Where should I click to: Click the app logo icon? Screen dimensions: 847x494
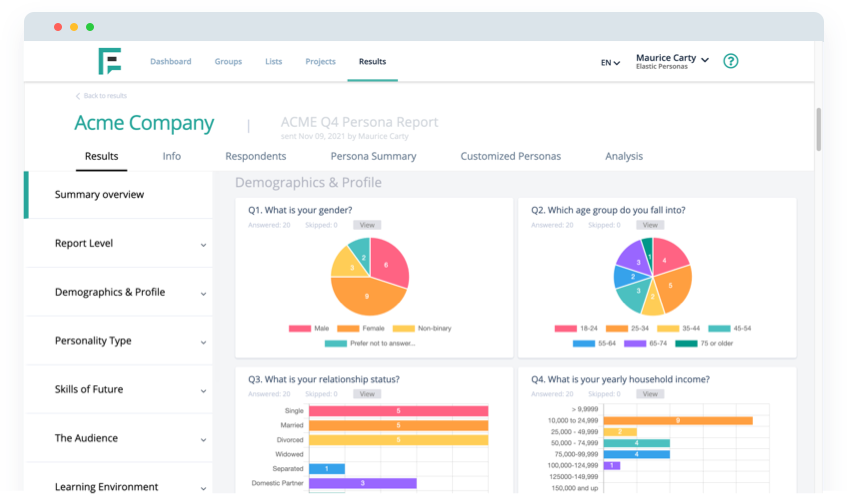110,61
